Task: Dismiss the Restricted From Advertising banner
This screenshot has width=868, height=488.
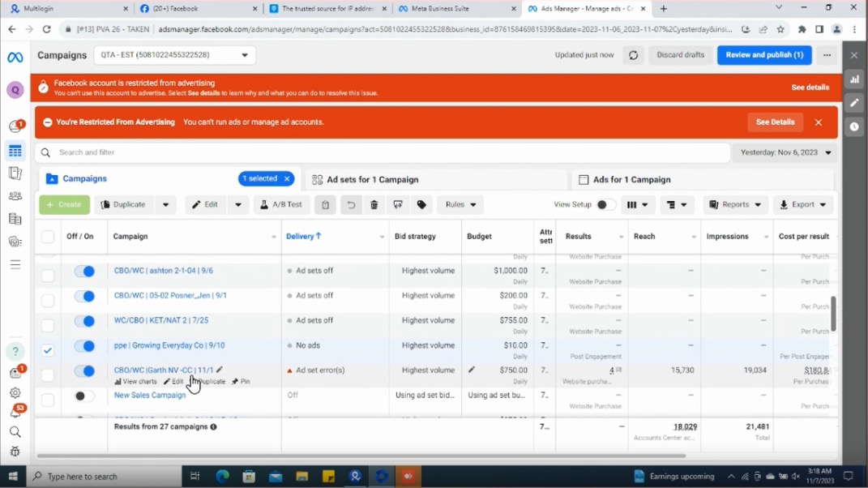Action: 819,122
